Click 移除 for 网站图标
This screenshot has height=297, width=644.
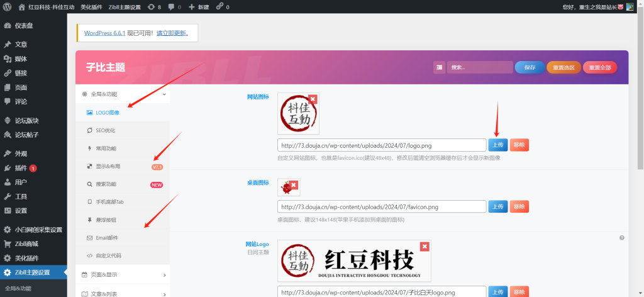pyautogui.click(x=519, y=145)
